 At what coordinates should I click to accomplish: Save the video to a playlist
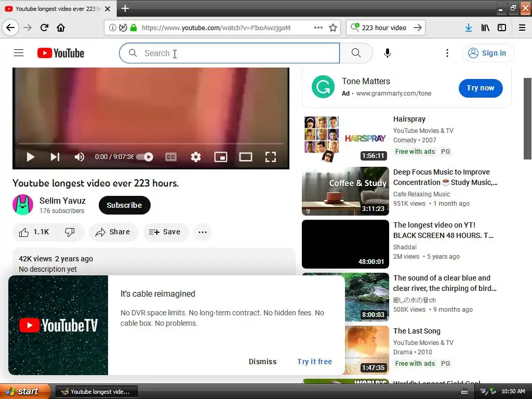coord(165,232)
